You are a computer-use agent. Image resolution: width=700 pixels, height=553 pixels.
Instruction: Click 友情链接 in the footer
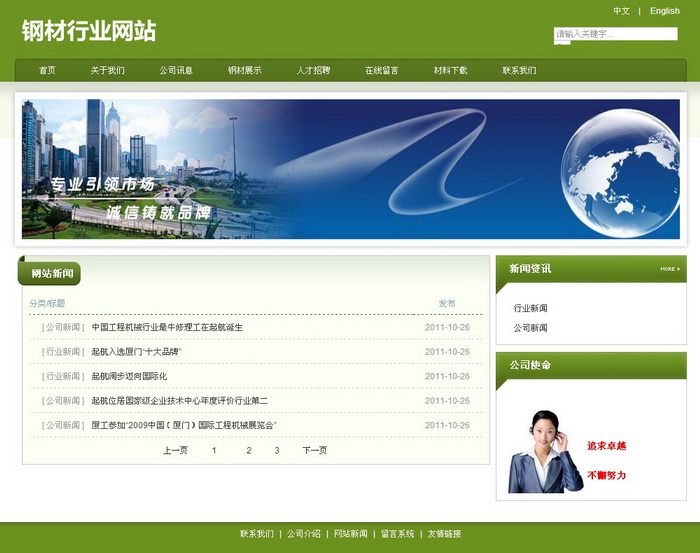444,534
